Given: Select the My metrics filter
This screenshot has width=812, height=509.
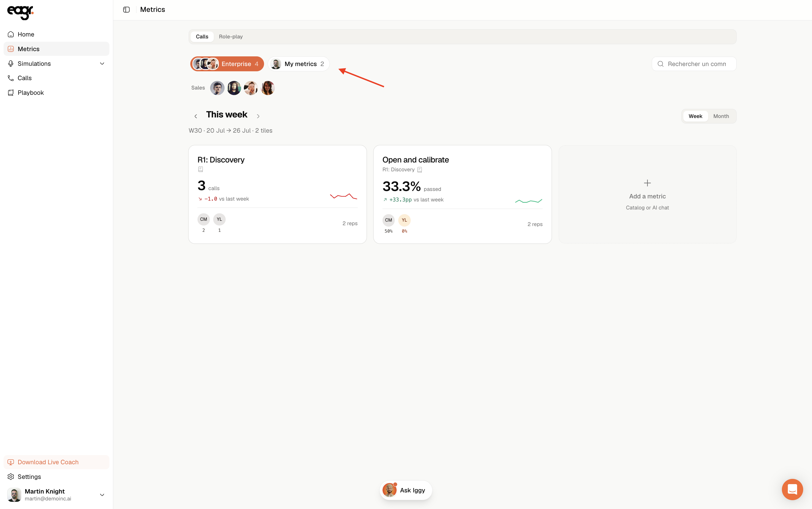Looking at the screenshot, I should (x=299, y=64).
